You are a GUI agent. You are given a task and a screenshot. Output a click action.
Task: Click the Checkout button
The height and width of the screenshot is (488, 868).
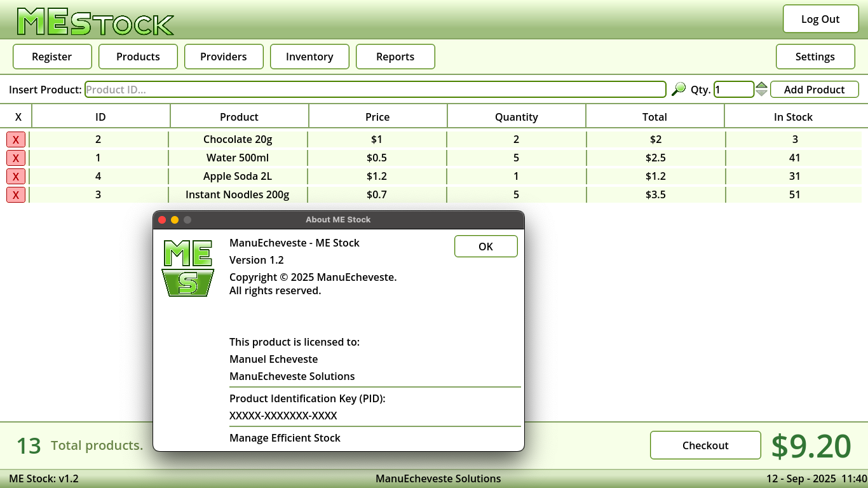click(x=705, y=445)
